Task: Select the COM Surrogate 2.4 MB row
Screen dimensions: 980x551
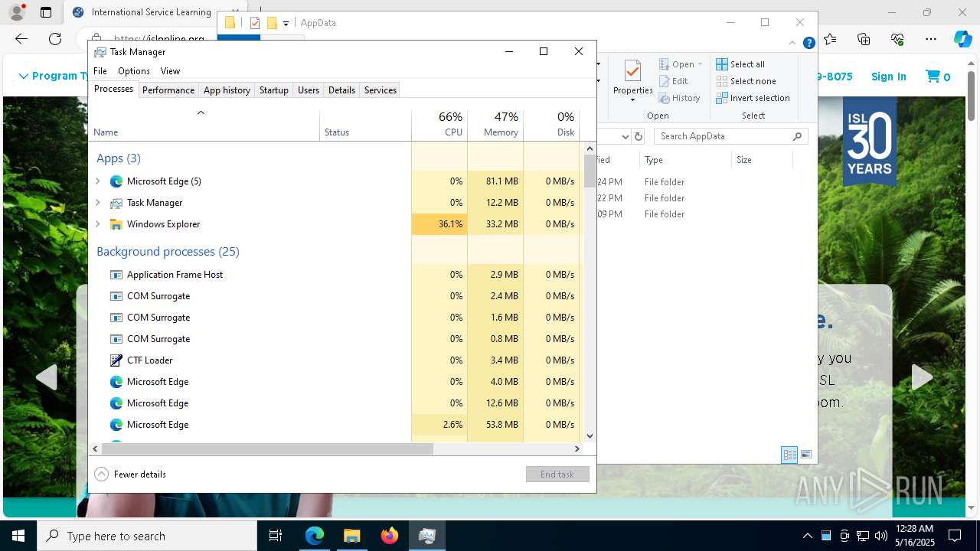Action: (x=336, y=296)
